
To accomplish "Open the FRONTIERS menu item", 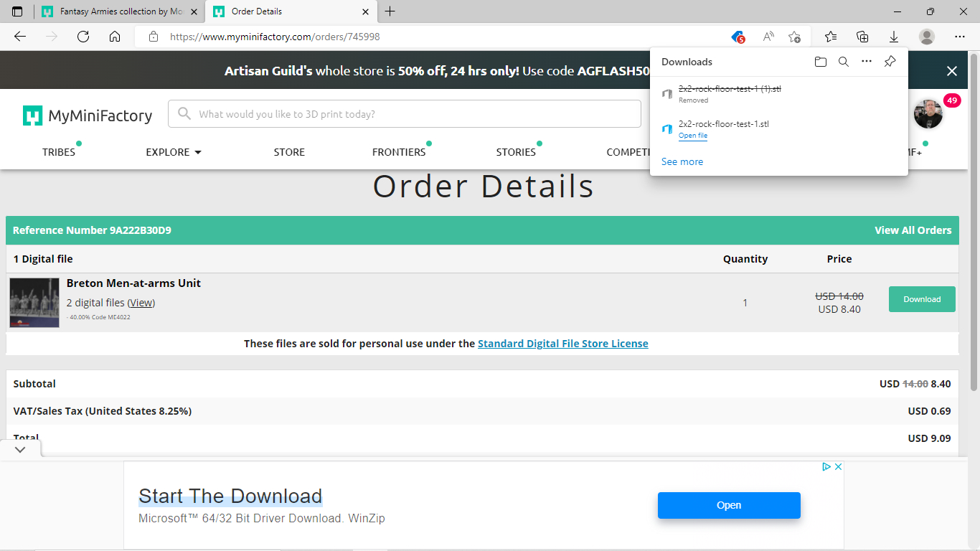I will [399, 152].
